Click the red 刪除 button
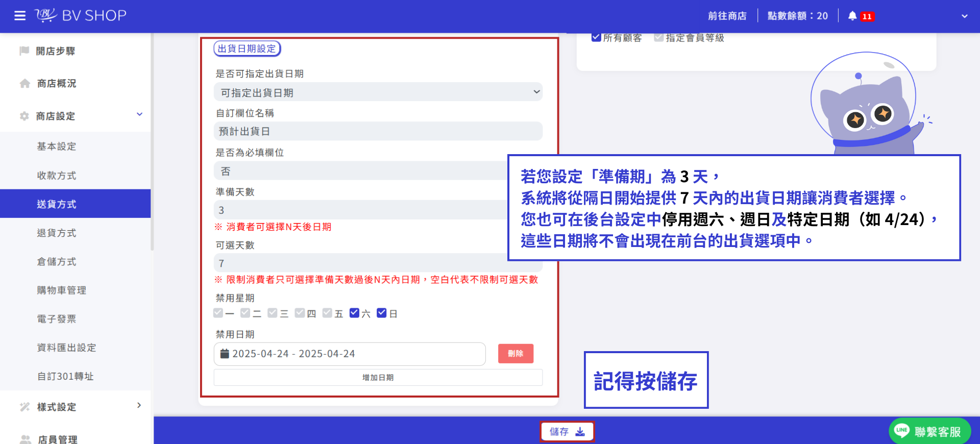This screenshot has width=980, height=444. click(x=516, y=353)
